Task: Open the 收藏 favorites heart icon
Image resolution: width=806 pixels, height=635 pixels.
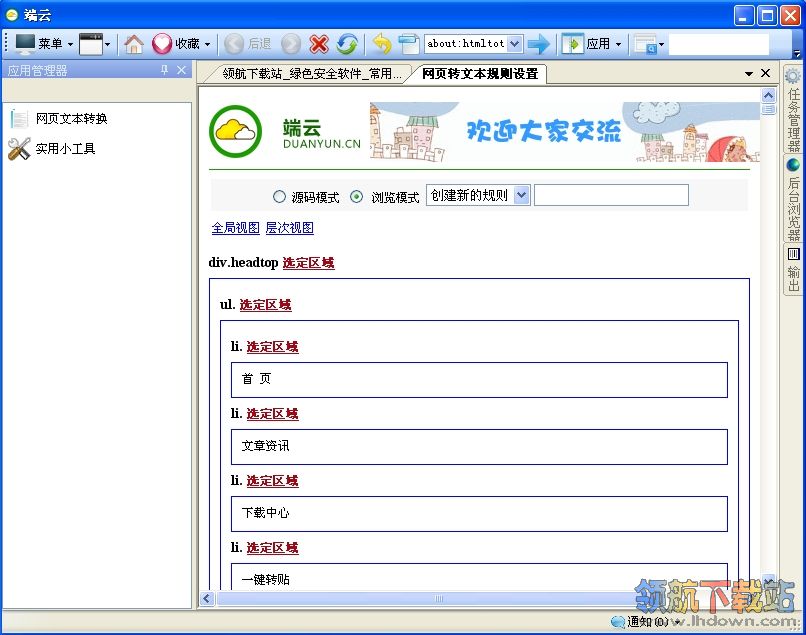Action: tap(161, 44)
